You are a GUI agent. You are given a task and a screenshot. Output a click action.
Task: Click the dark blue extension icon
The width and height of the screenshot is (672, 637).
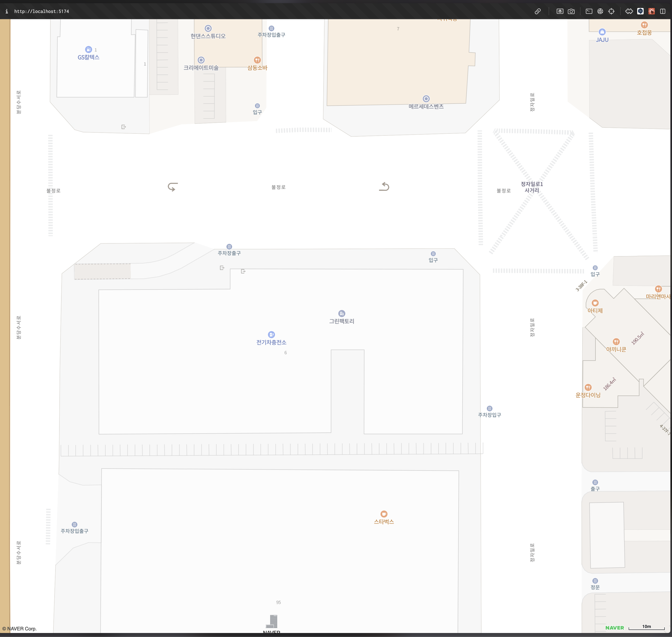coord(640,11)
